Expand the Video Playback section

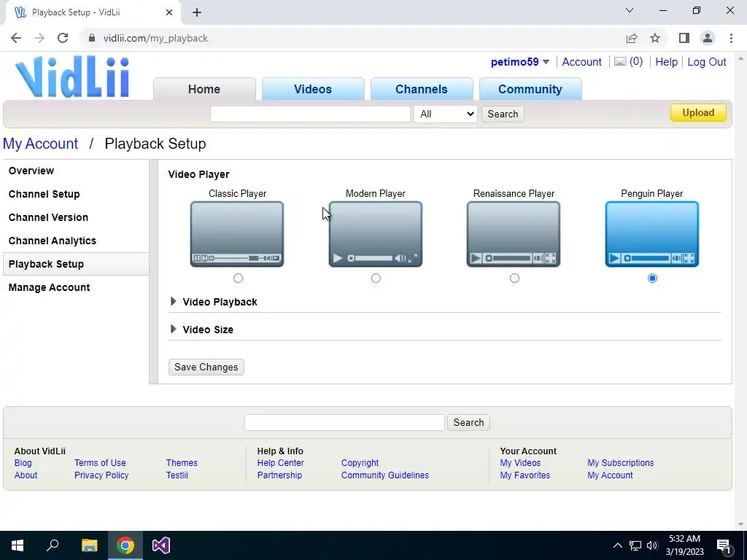[214, 302]
